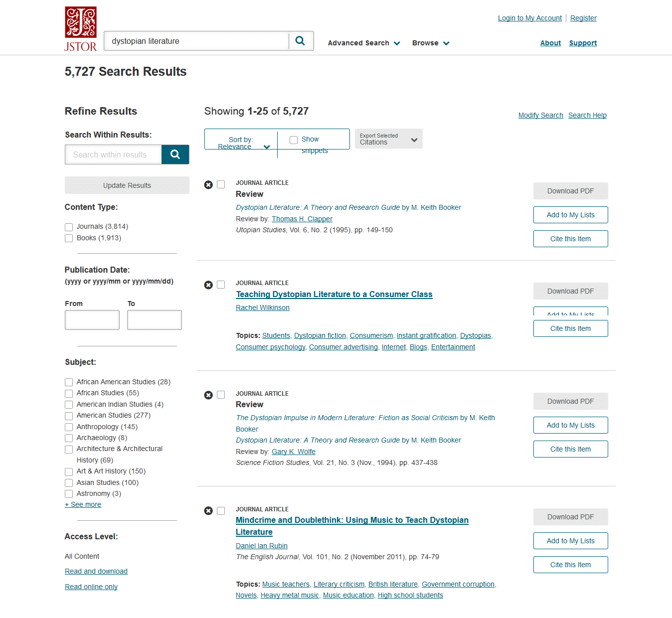Add Mindcrime and Doublethink to My Lists
The height and width of the screenshot is (618, 672).
[x=571, y=541]
